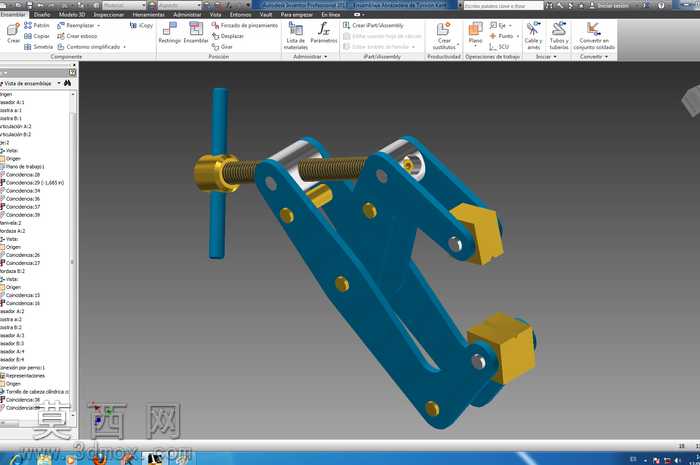The width and height of the screenshot is (700, 465).
Task: Click Crear sustitutos tool
Action: (444, 35)
